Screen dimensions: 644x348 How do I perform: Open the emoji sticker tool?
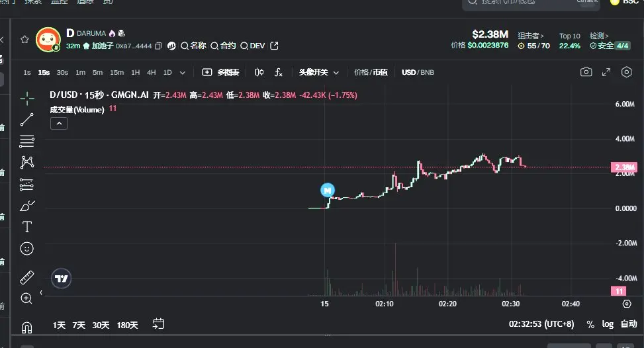click(x=26, y=248)
